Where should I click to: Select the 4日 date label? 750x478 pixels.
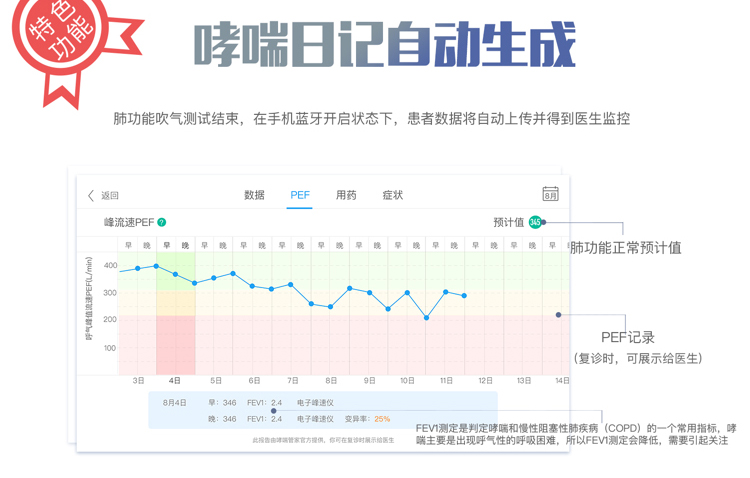click(175, 380)
